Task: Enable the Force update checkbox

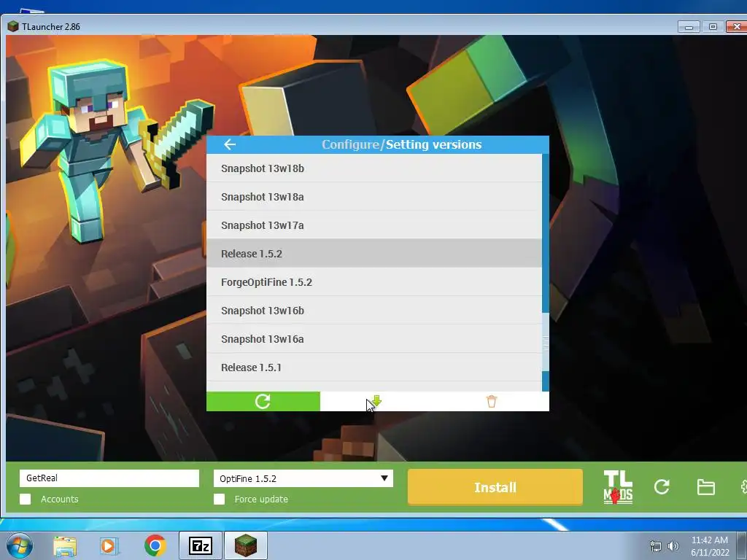Action: pos(219,499)
